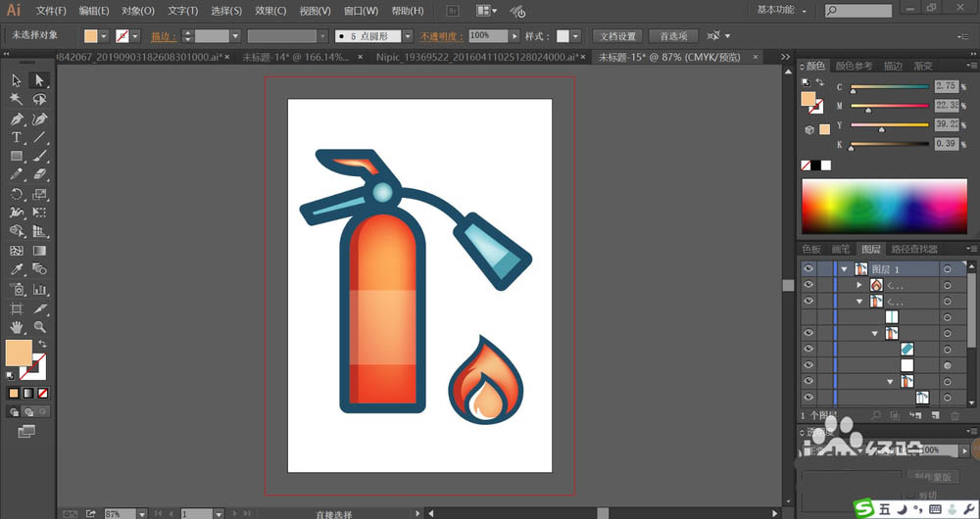Open 窗口(W) menu

point(362,11)
